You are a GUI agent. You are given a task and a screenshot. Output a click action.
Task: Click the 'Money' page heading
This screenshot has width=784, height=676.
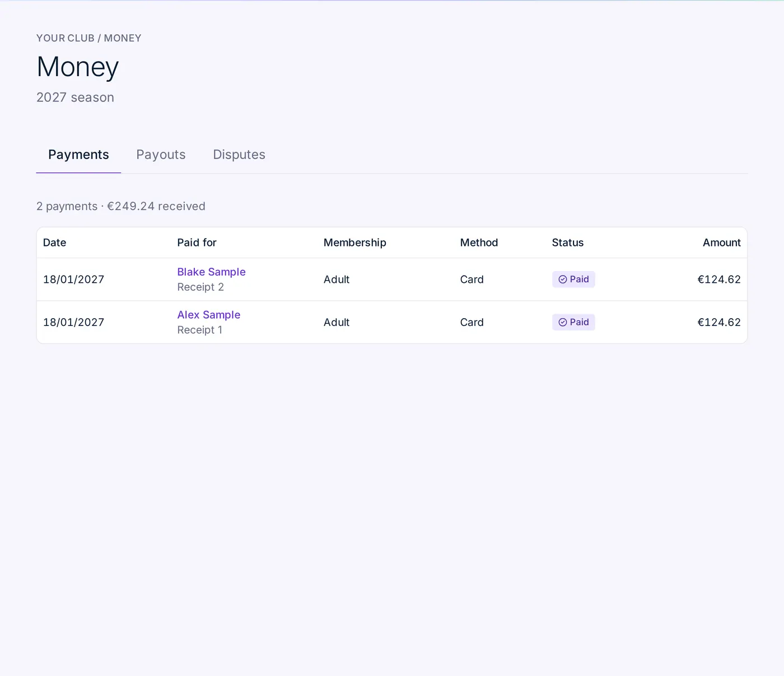tap(77, 67)
